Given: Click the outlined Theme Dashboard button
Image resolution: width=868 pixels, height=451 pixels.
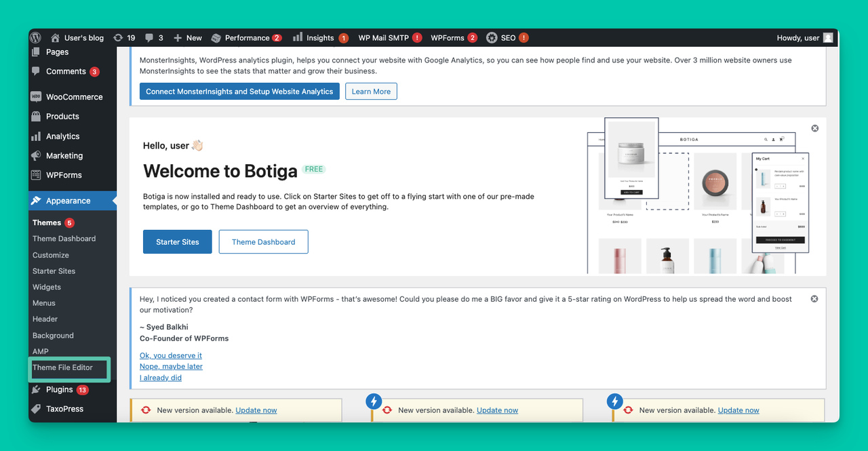Looking at the screenshot, I should pos(264,242).
